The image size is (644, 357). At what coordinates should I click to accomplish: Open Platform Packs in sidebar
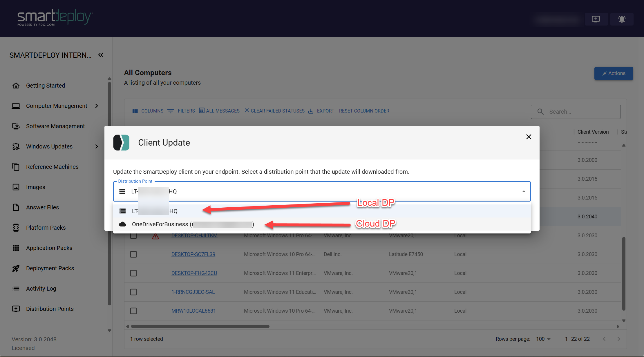46,228
